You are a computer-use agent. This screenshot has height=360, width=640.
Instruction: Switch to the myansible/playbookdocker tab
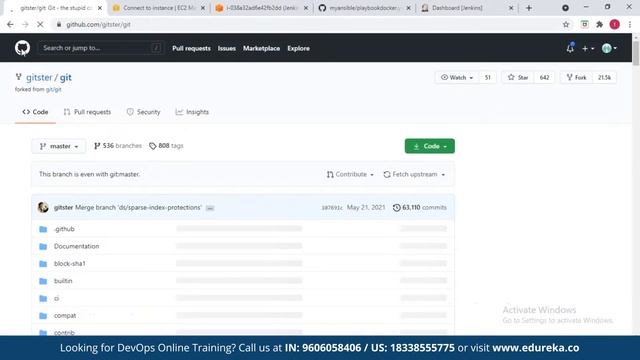coord(365,8)
